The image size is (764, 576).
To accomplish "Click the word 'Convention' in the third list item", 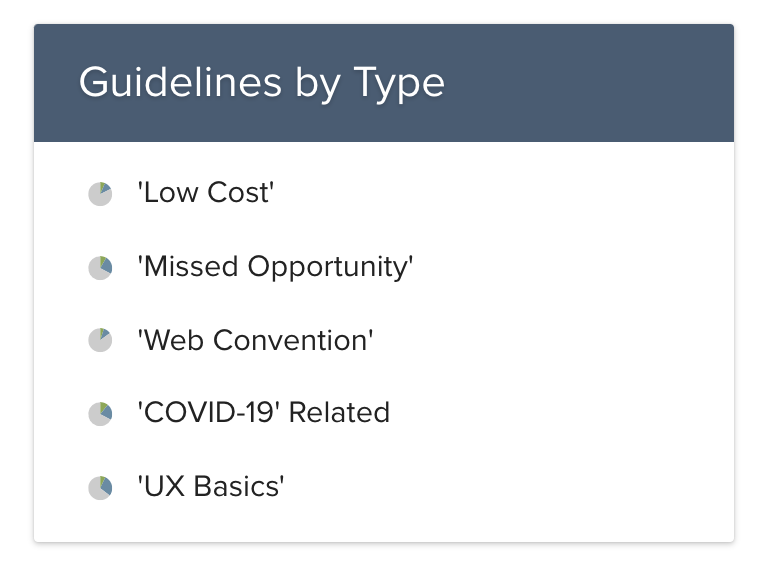I will tap(307, 340).
